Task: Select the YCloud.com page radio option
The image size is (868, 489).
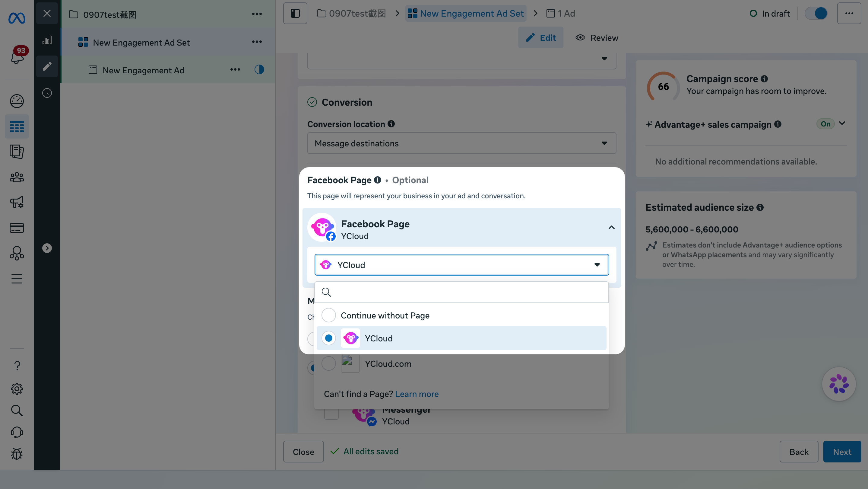Action: click(x=328, y=363)
